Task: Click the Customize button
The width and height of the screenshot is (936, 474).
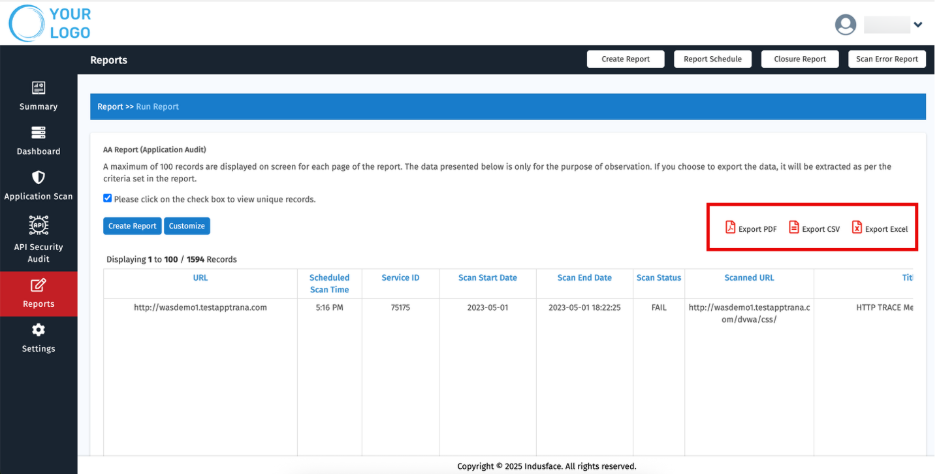Action: click(x=187, y=226)
